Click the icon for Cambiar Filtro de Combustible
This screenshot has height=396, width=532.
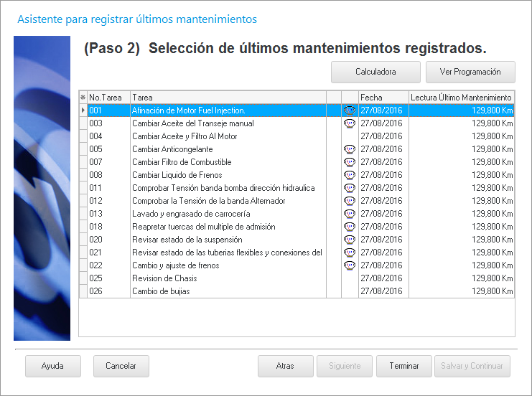[350, 162]
